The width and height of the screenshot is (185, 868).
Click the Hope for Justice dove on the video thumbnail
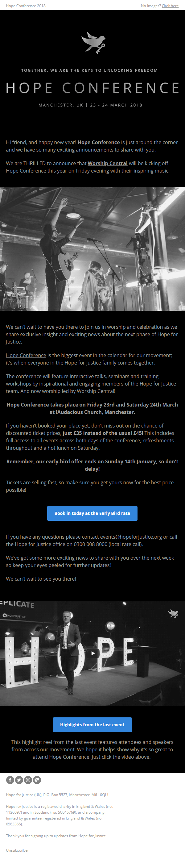173,613
